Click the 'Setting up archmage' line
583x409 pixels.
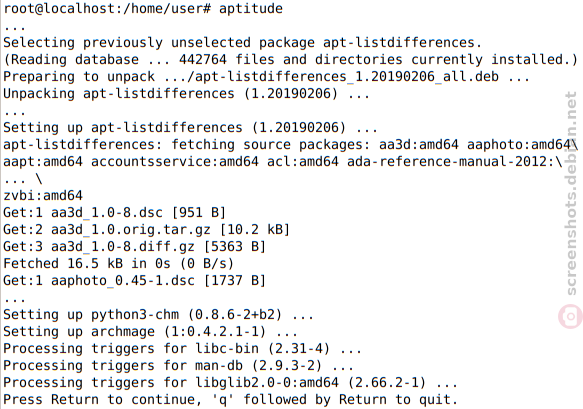click(x=151, y=331)
